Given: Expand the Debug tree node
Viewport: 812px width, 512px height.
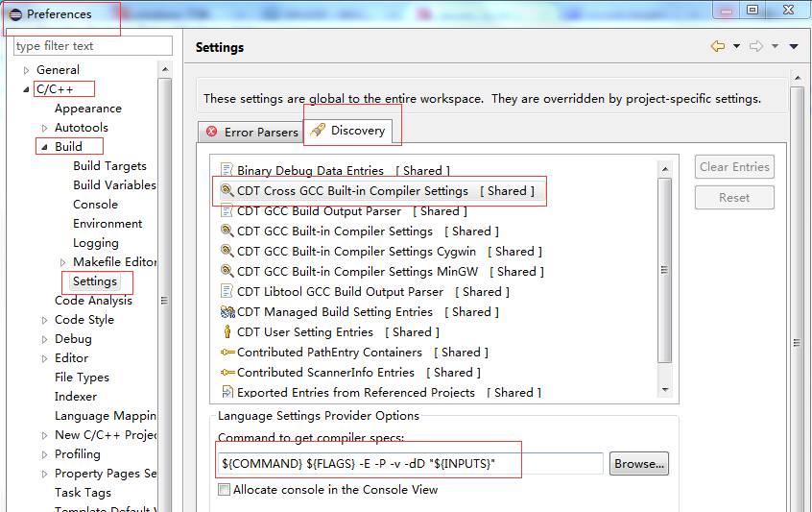Looking at the screenshot, I should pos(44,339).
